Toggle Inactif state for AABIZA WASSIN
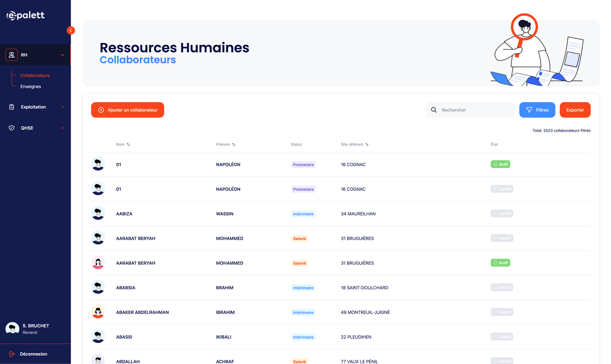The height and width of the screenshot is (364, 611). [x=502, y=214]
